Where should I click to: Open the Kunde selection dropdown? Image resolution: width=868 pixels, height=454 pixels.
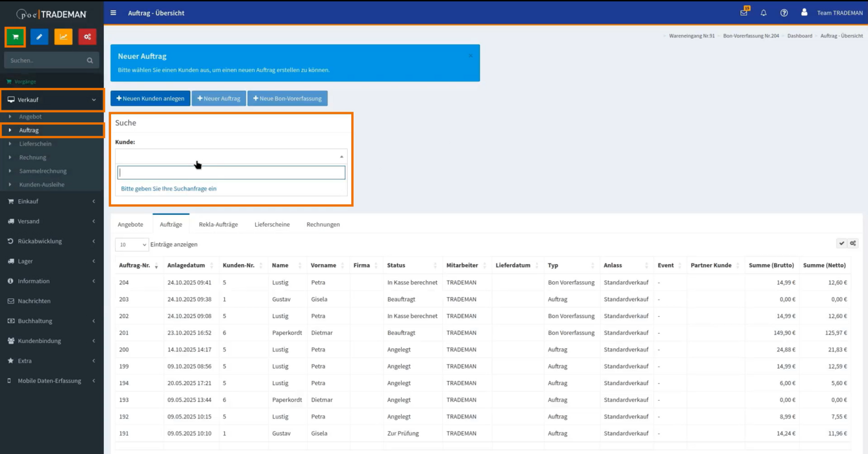point(231,156)
